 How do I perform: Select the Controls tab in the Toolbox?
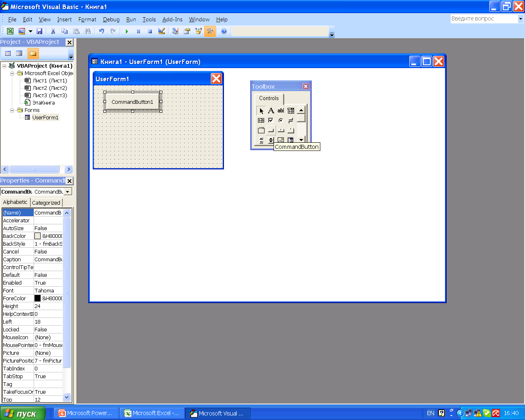tap(269, 98)
